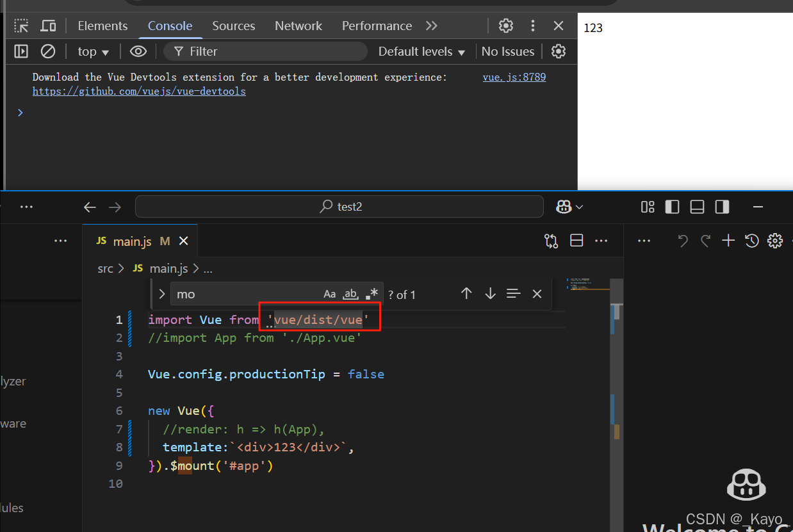Toggle the secondary side bar visibility
The height and width of the screenshot is (532, 793).
[x=722, y=207]
